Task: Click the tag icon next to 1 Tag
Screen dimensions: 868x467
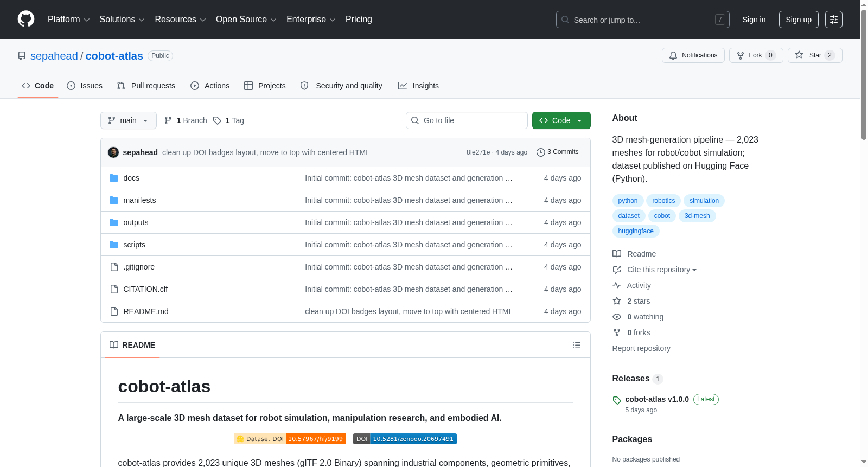Action: [x=217, y=120]
